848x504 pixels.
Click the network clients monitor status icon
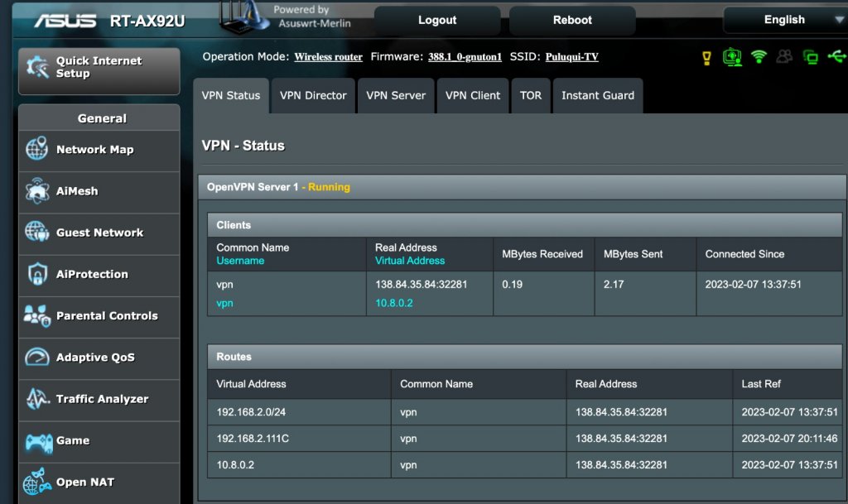click(811, 57)
